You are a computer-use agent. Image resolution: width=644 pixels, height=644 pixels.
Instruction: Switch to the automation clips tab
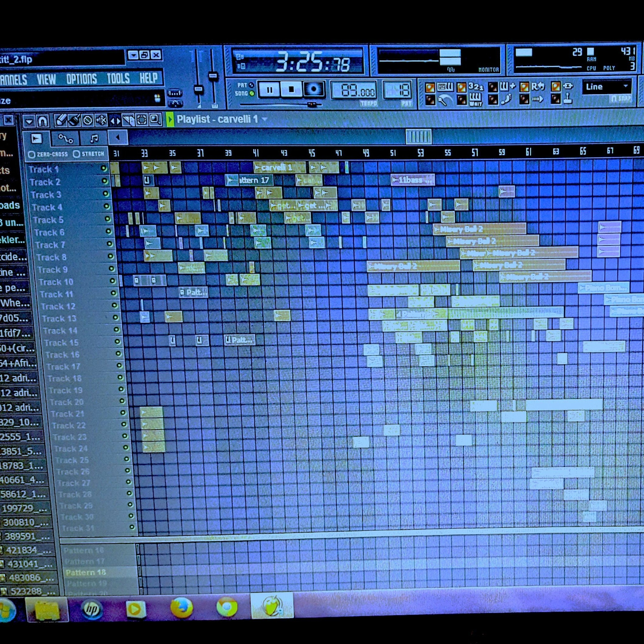click(x=65, y=138)
